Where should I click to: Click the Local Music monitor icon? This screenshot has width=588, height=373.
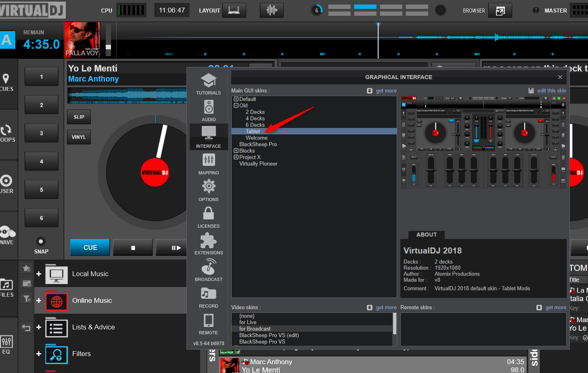click(x=56, y=274)
